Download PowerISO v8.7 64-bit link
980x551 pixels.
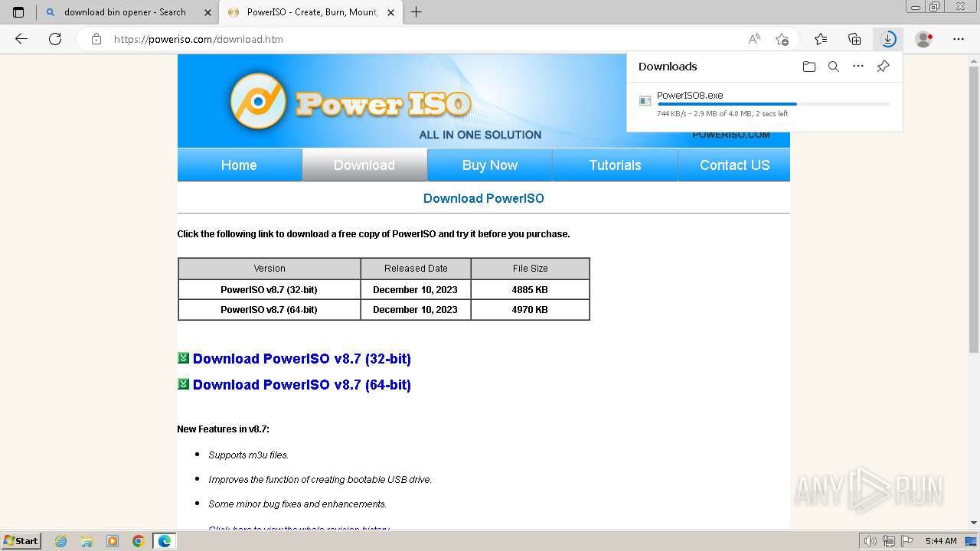(x=302, y=385)
